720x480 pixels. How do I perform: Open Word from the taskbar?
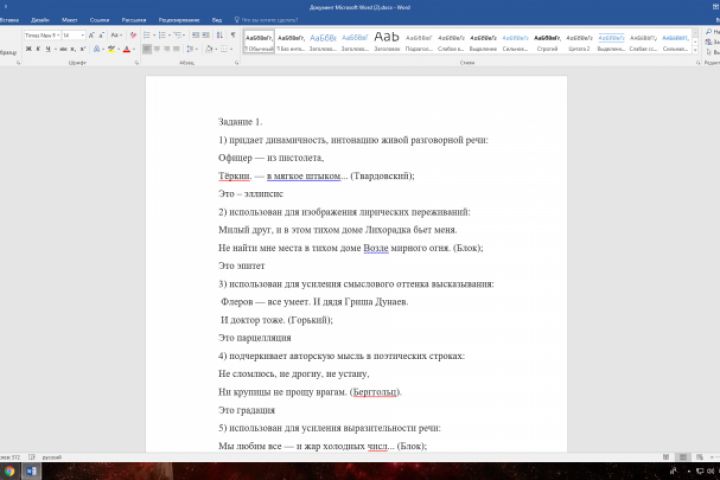pos(31,471)
